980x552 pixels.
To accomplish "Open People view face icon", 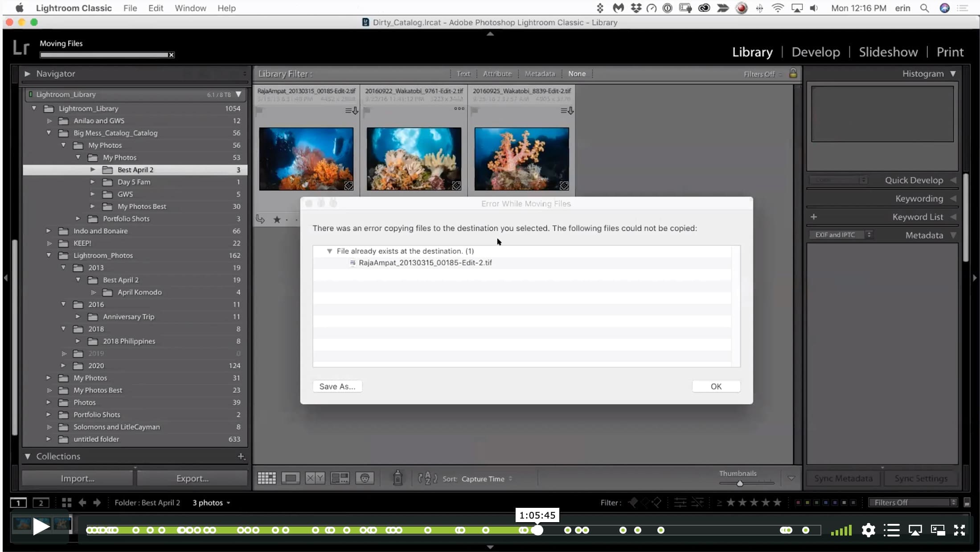I will (x=365, y=478).
